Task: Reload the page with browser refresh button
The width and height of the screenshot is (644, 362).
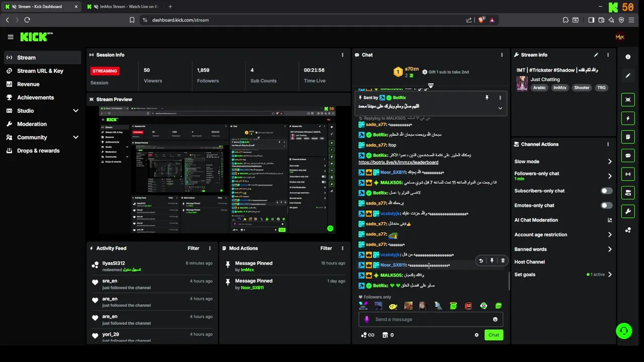Action: tap(27, 20)
